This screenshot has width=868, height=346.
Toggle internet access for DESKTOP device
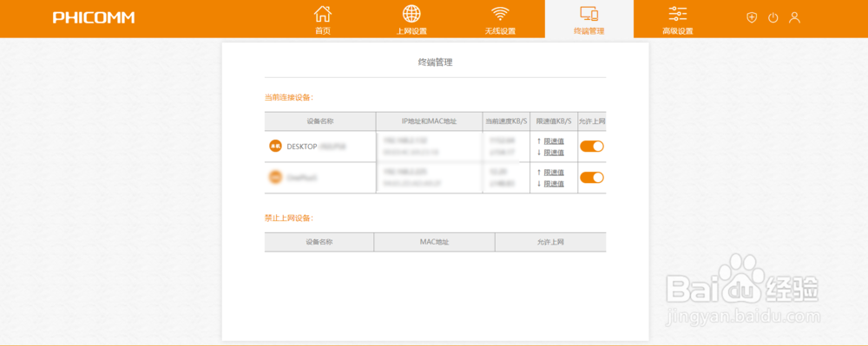coord(592,147)
